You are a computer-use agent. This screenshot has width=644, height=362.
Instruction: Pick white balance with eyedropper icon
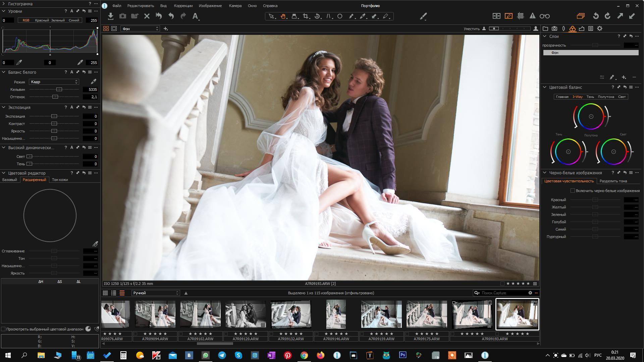tap(94, 81)
